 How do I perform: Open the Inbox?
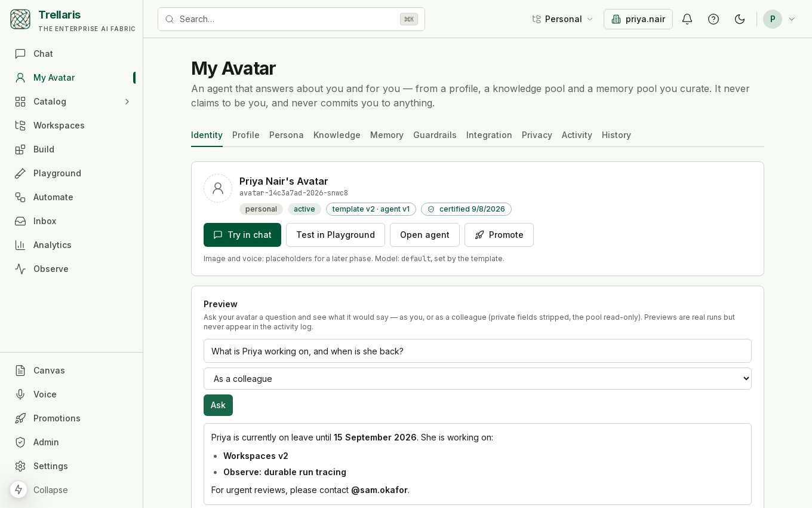[x=72, y=221]
